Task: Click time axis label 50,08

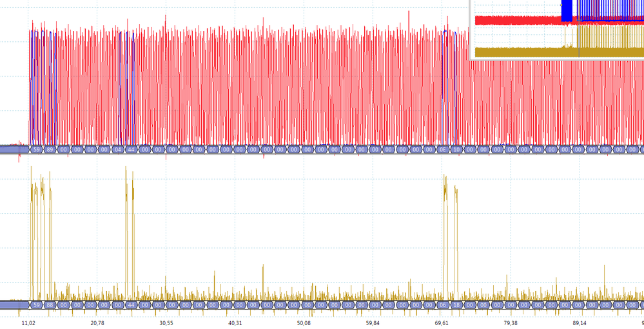Action: point(304,323)
